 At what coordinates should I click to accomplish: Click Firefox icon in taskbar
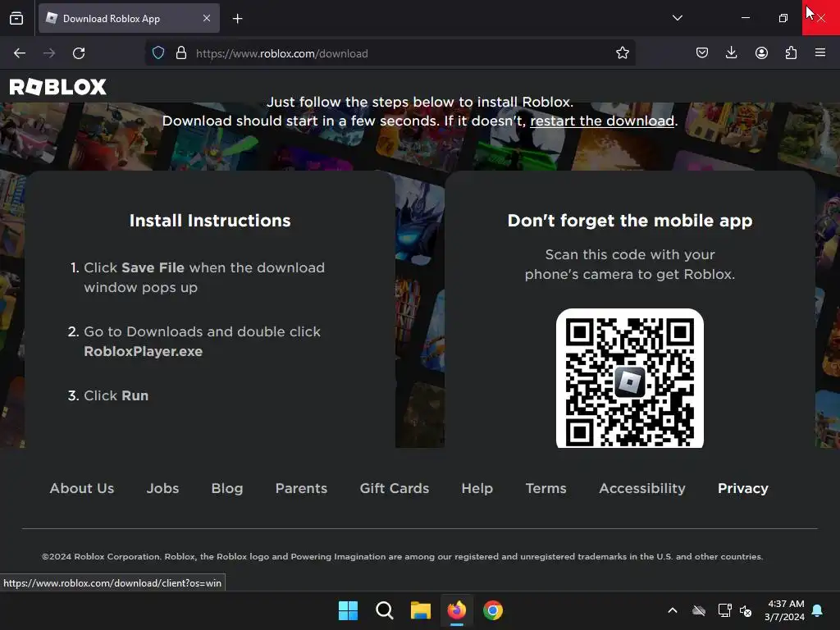[456, 610]
